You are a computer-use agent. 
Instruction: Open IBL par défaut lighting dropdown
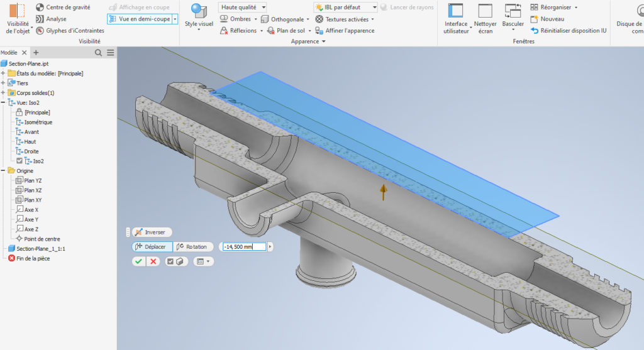pos(374,8)
